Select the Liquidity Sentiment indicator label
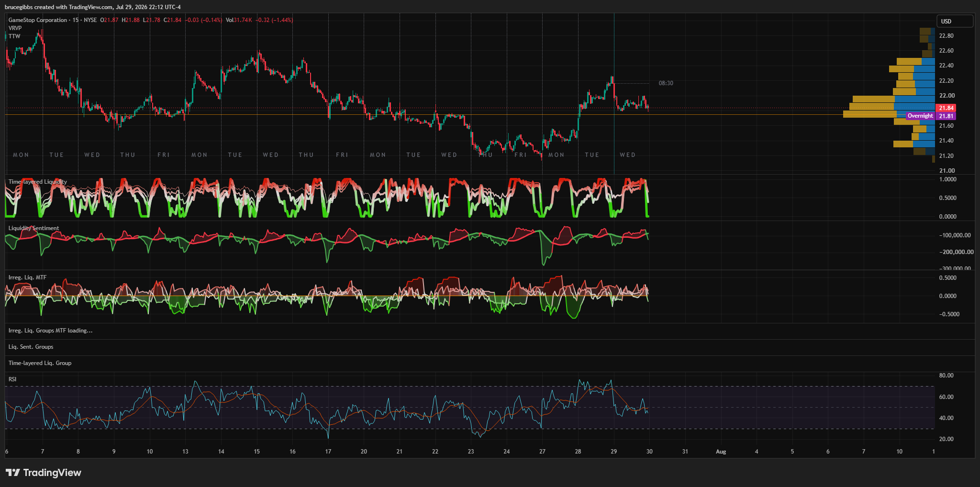The height and width of the screenshot is (487, 980). (34, 228)
